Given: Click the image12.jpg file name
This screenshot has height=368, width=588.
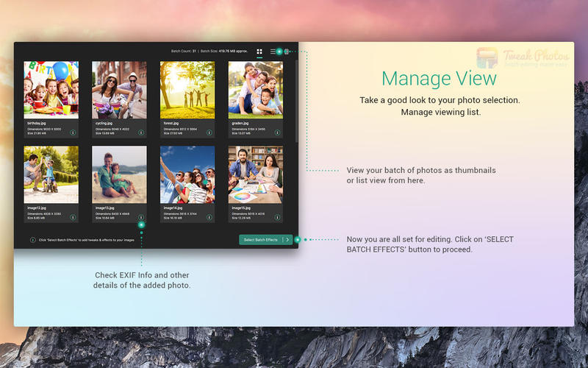Looking at the screenshot, I should coord(36,208).
